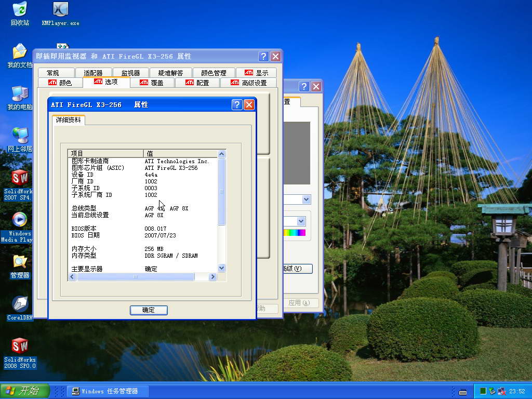The height and width of the screenshot is (399, 532).
Task: Switch to Windows 任务管理器 taskbar item
Action: (x=108, y=391)
